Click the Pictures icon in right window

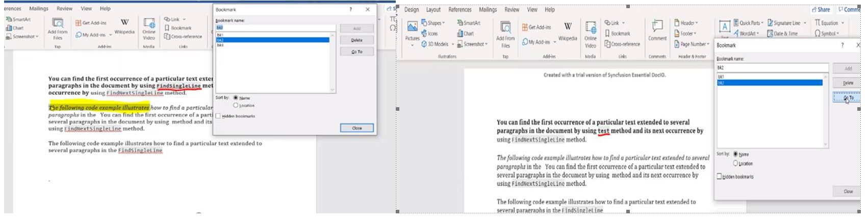(412, 31)
